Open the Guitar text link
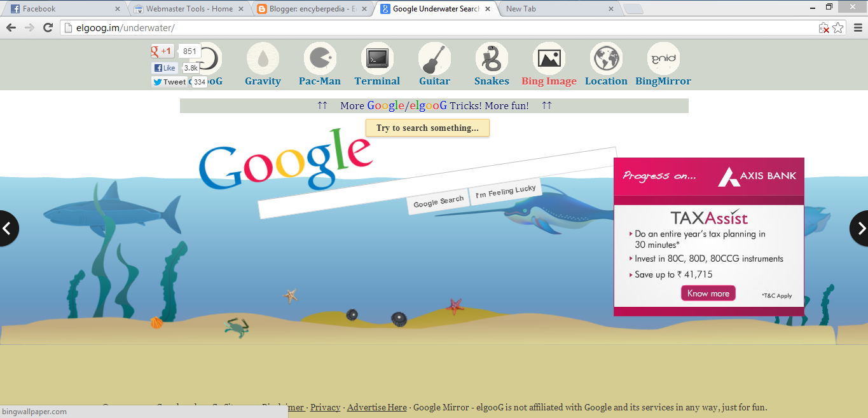 pos(434,81)
